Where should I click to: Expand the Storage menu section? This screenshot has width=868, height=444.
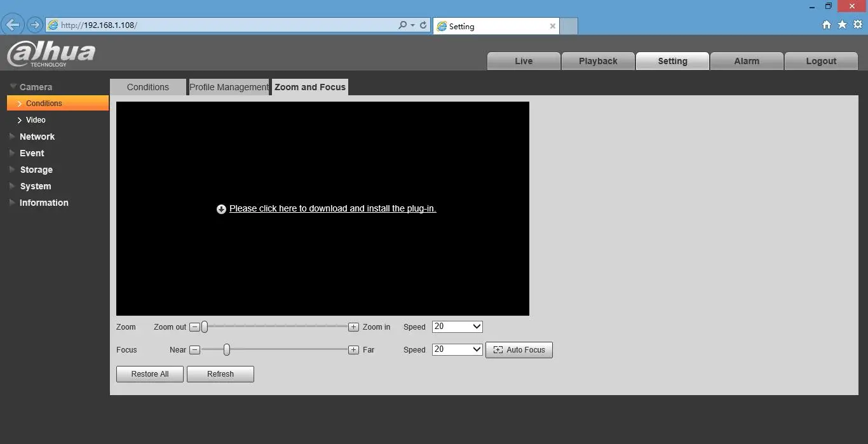(x=36, y=170)
